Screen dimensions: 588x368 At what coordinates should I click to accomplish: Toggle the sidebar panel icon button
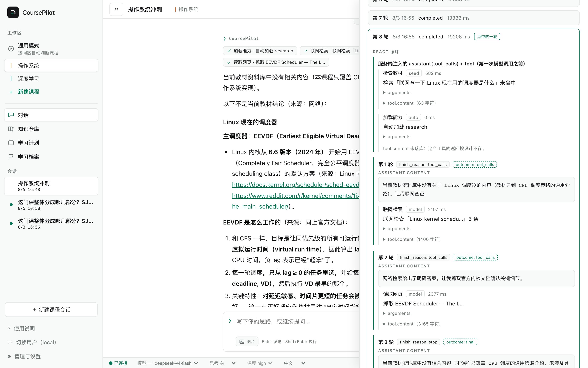coord(116,9)
